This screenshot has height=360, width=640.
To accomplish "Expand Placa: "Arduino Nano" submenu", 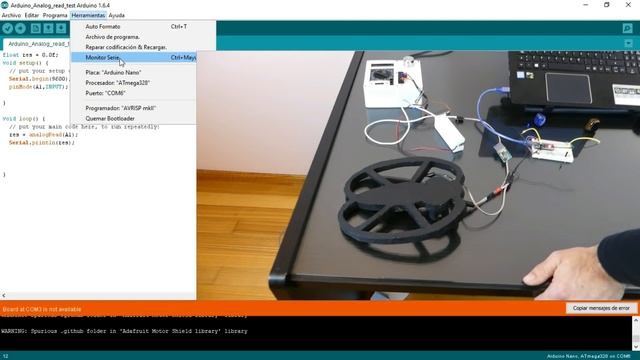I will (134, 72).
